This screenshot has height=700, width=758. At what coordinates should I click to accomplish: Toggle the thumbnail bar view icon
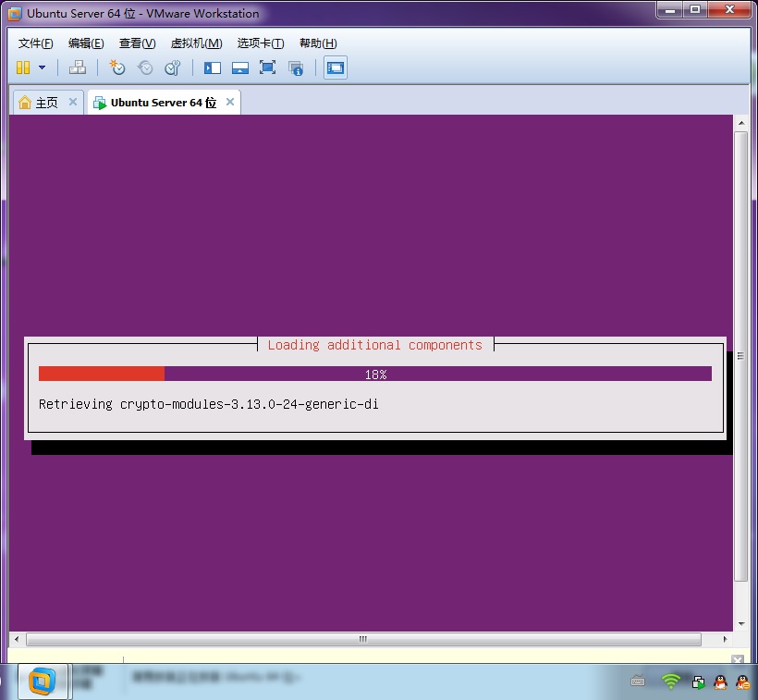[239, 68]
